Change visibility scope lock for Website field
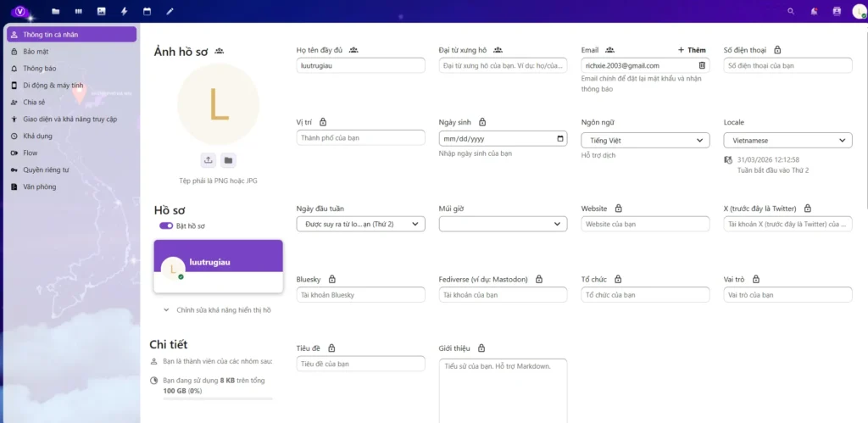 coord(618,209)
